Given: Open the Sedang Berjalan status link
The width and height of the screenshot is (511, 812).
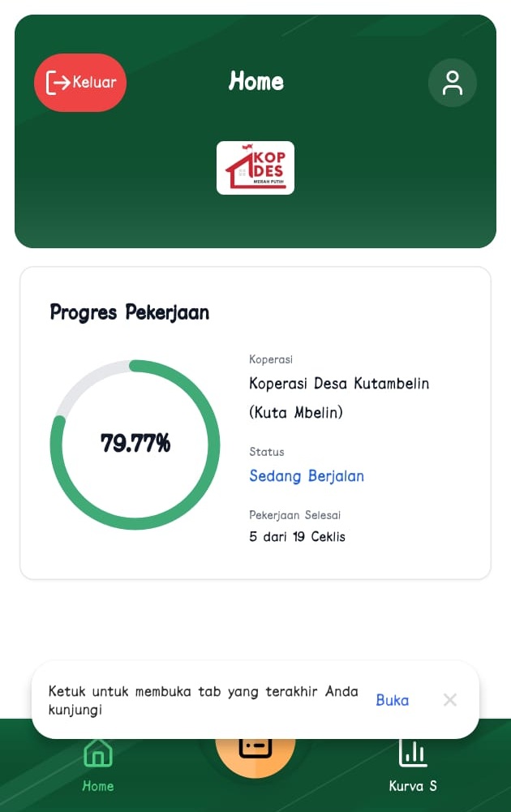Looking at the screenshot, I should click(307, 476).
